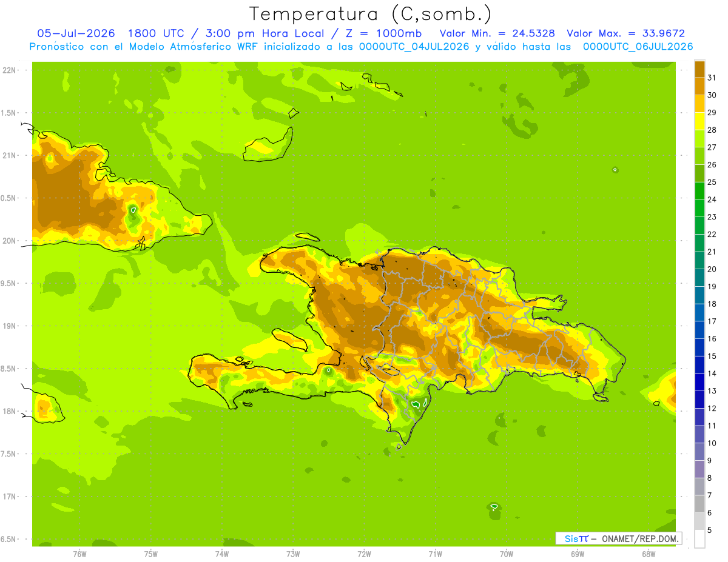This screenshot has height=562, width=728.
Task: Click 'Valor Max. = 33.9672' text
Action: (625, 33)
